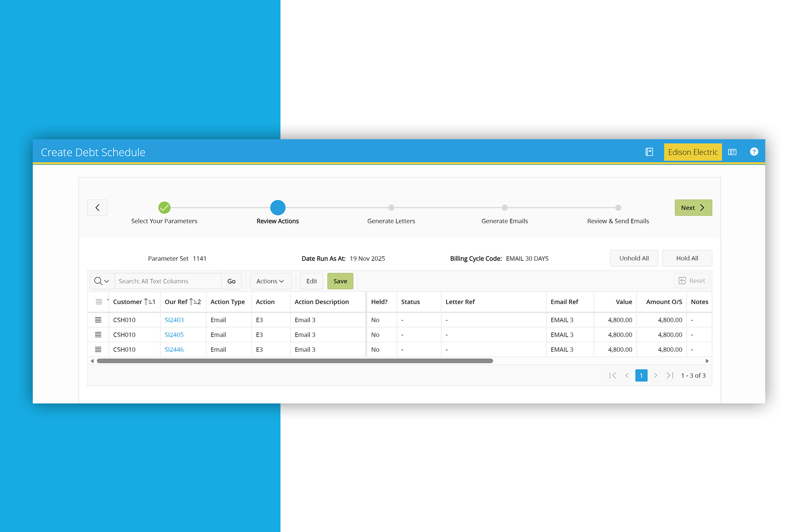Expand the search column selector dropdown

coord(102,281)
